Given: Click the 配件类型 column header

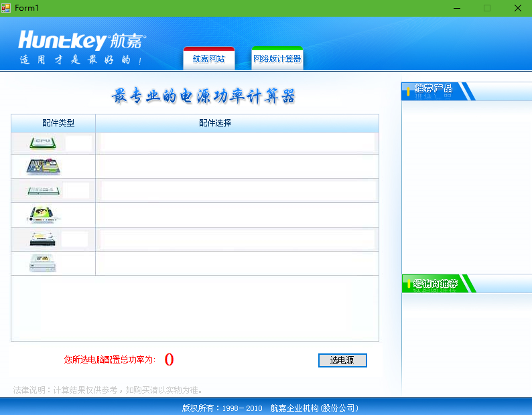Looking at the screenshot, I should pos(54,122).
